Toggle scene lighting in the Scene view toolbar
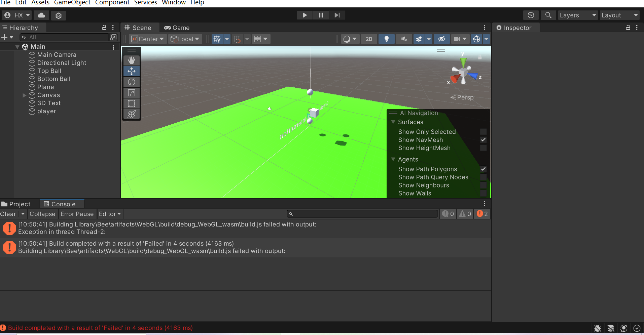 pyautogui.click(x=386, y=39)
